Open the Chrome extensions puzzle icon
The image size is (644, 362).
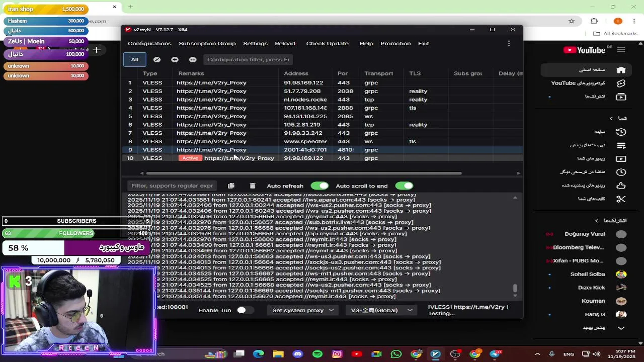click(594, 21)
